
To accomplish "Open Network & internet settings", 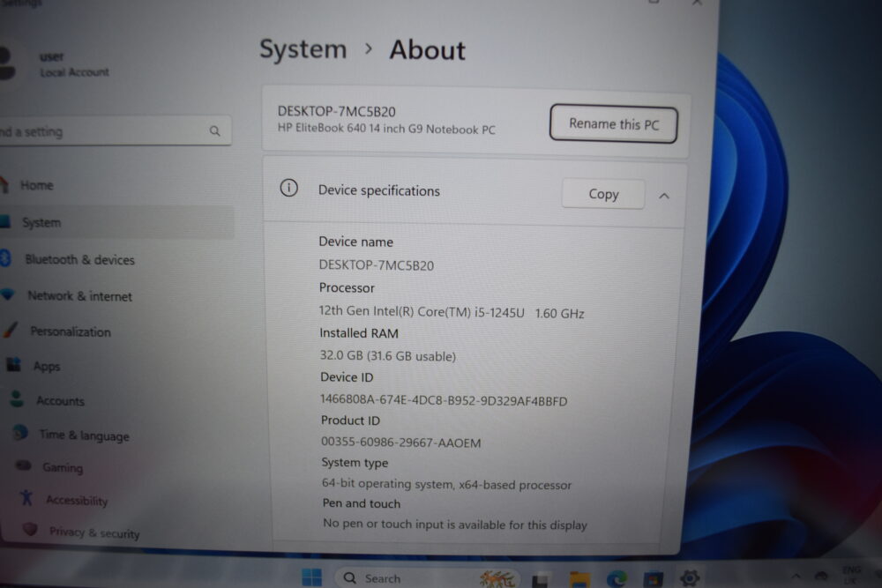I will click(80, 296).
